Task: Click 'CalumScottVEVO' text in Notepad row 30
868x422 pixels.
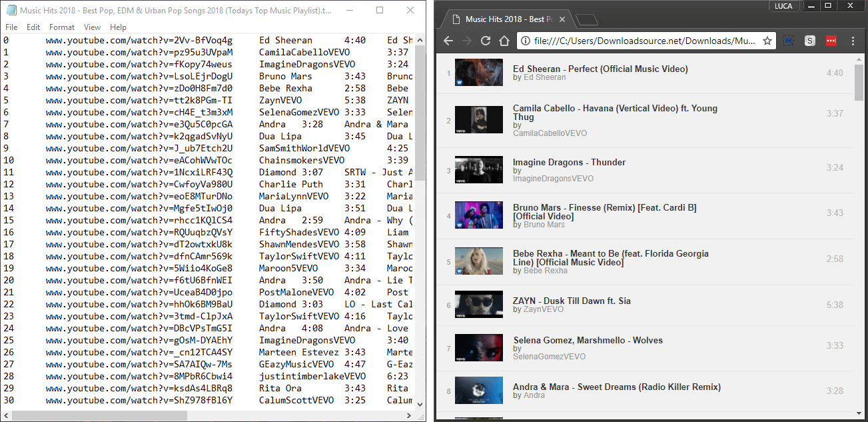Action: click(x=296, y=400)
